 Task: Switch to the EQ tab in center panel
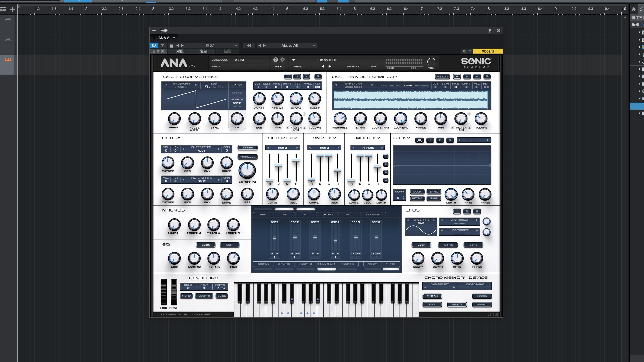tap(305, 215)
